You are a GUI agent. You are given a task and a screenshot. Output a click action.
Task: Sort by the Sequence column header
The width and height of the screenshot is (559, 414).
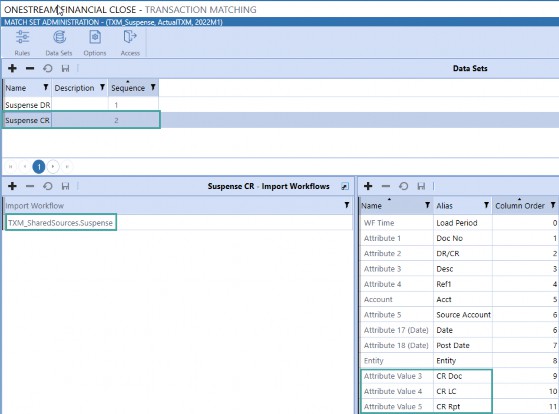pyautogui.click(x=128, y=88)
